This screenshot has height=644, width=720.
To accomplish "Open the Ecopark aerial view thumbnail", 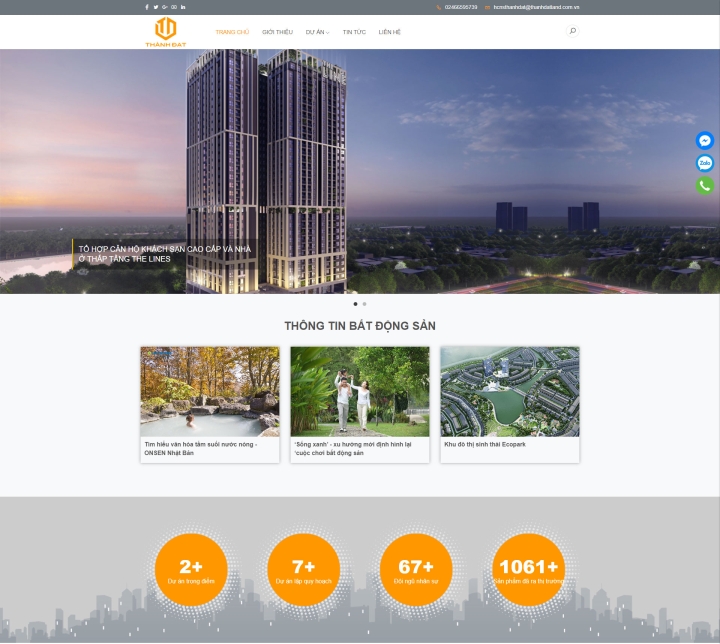I will [x=510, y=392].
